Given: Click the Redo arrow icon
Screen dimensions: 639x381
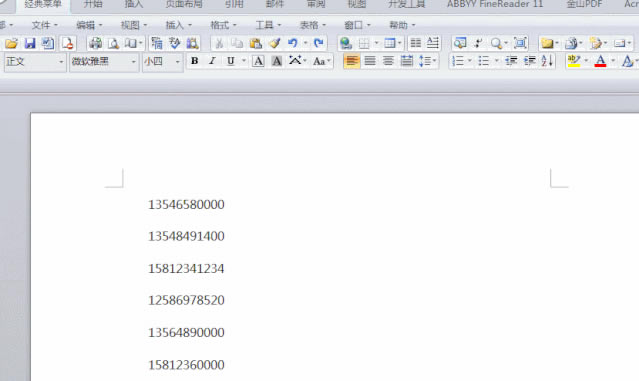Looking at the screenshot, I should tap(319, 43).
